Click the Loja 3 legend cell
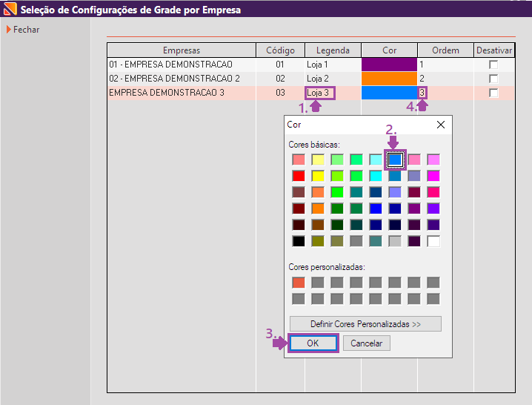The height and width of the screenshot is (405, 532). point(333,93)
